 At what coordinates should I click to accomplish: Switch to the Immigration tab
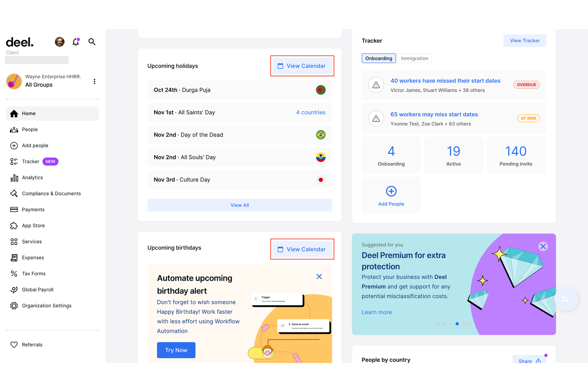415,58
